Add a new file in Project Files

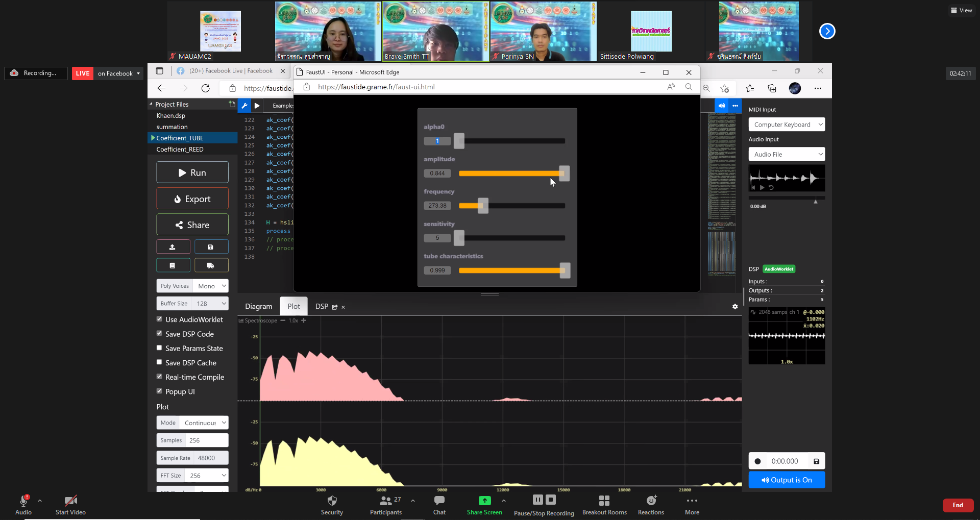pos(232,104)
